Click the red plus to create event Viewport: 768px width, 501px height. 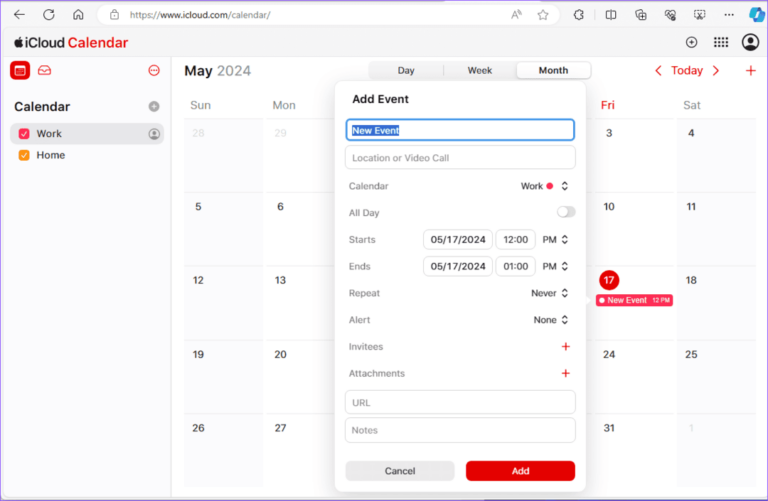(750, 70)
